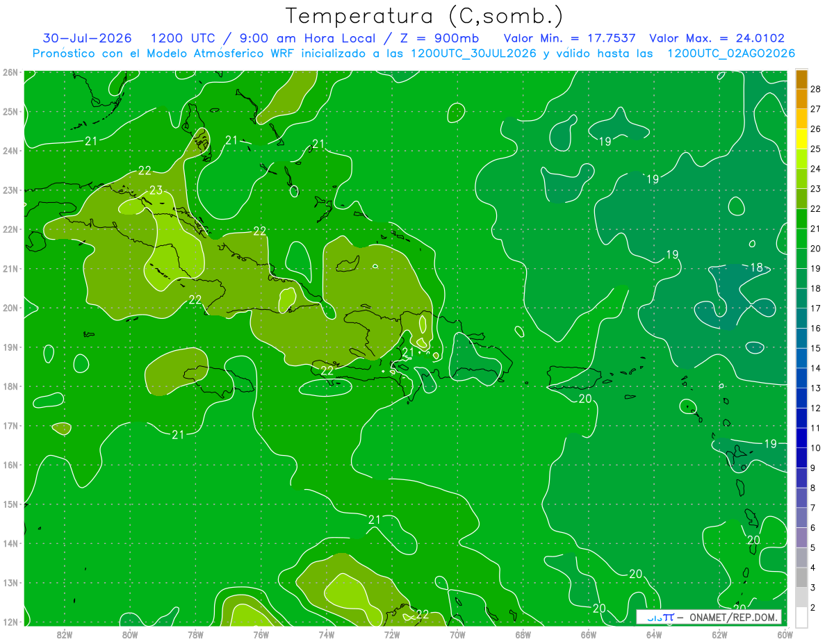This screenshot has width=834, height=644.
Task: Click the '2' tick on color scale
Action: [813, 608]
